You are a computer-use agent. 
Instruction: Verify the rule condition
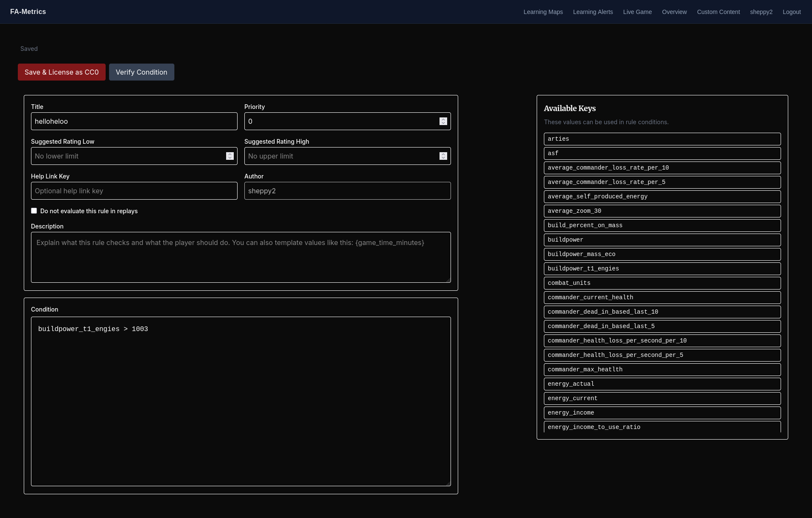(142, 72)
